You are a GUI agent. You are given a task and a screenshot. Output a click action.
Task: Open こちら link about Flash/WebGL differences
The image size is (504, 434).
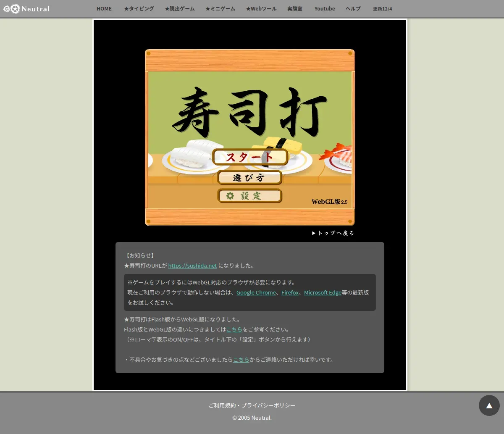click(x=234, y=329)
